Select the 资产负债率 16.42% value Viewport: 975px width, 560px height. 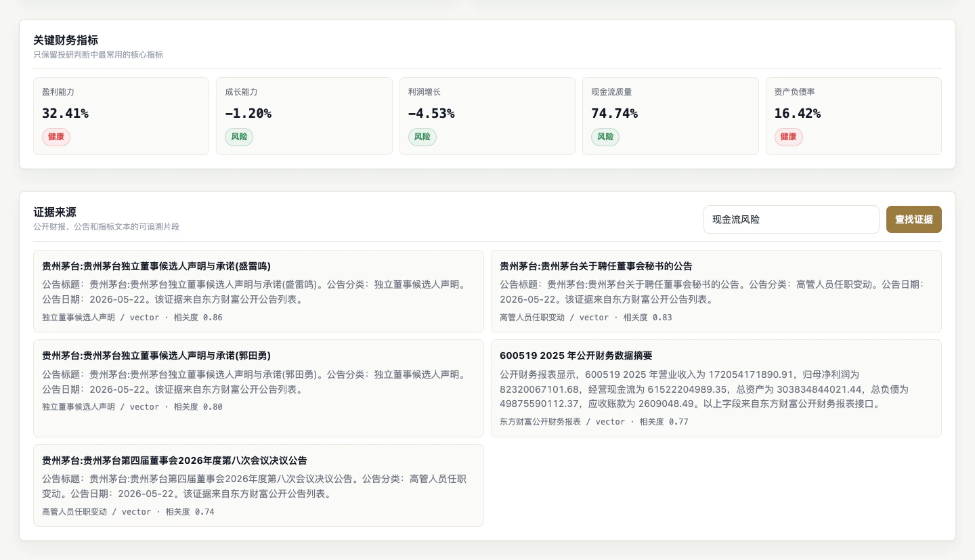798,114
